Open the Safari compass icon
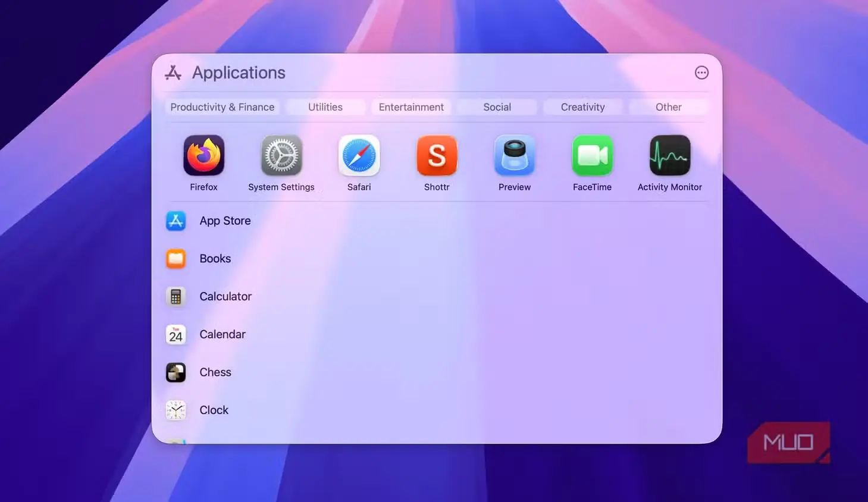 click(359, 155)
